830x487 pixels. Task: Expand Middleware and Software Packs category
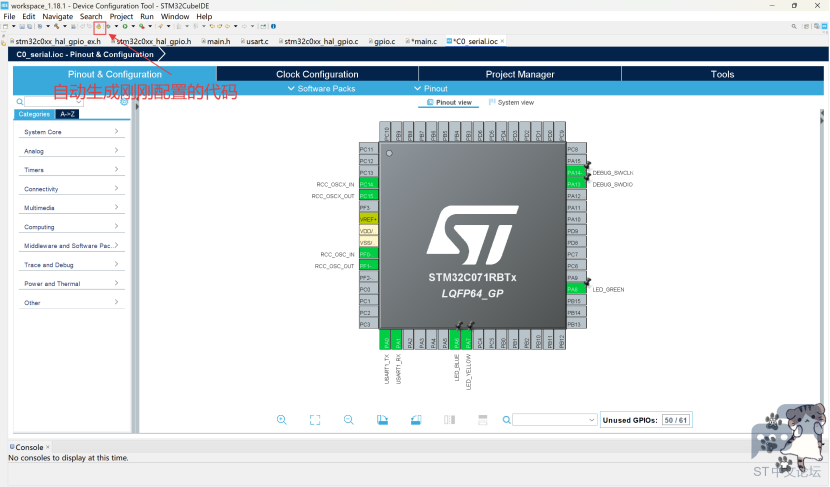point(71,246)
